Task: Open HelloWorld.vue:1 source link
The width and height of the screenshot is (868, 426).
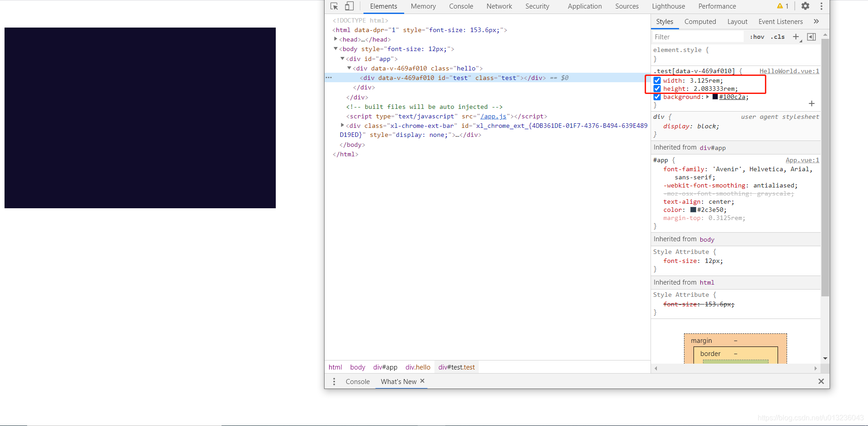Action: point(789,71)
